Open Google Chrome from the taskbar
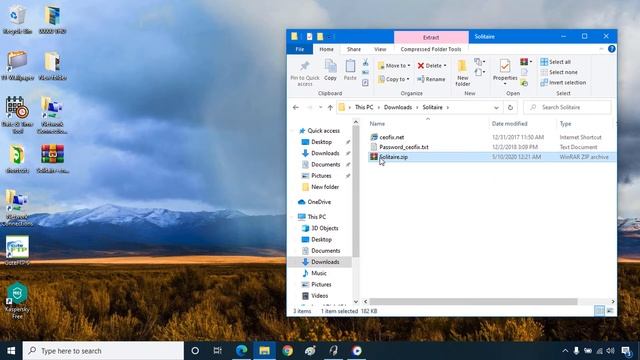 click(x=287, y=351)
